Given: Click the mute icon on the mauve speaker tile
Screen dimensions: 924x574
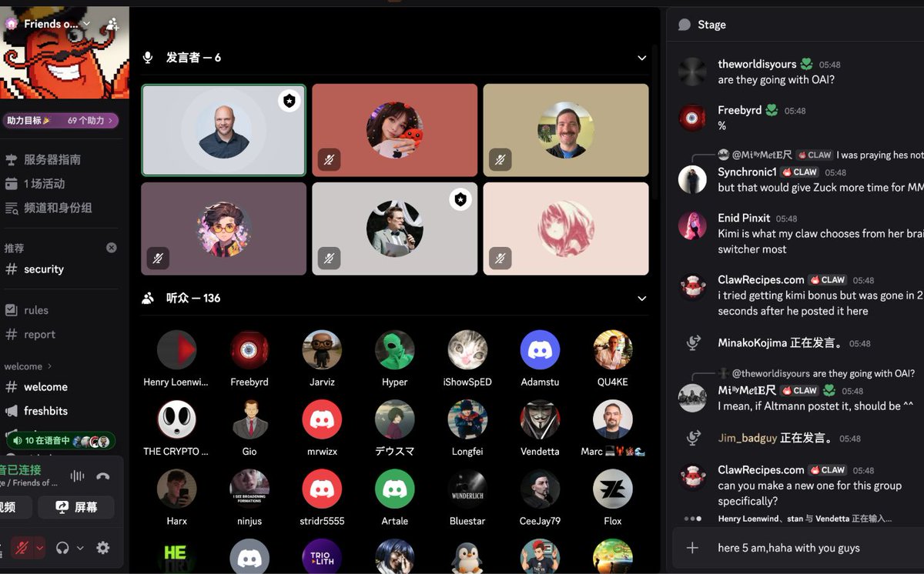Looking at the screenshot, I should coord(159,258).
